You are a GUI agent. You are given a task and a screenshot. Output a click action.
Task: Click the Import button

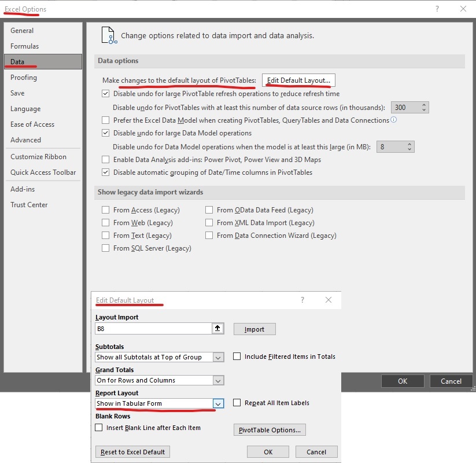pyautogui.click(x=254, y=329)
